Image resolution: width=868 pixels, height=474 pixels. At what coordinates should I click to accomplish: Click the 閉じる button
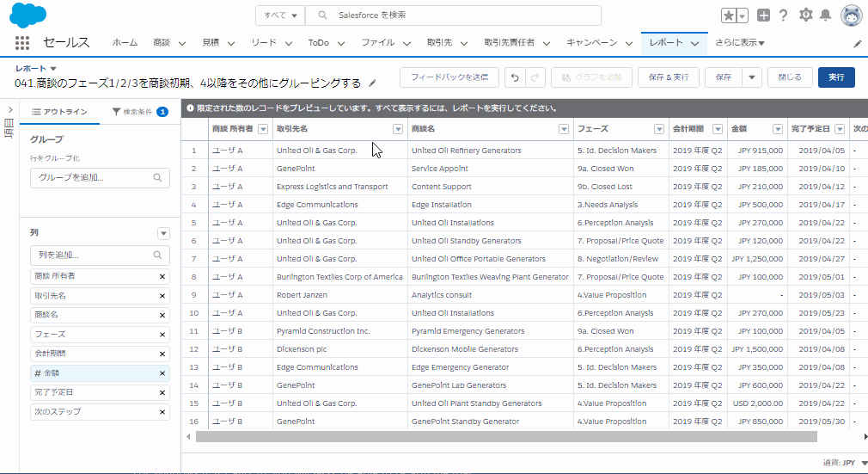[790, 77]
